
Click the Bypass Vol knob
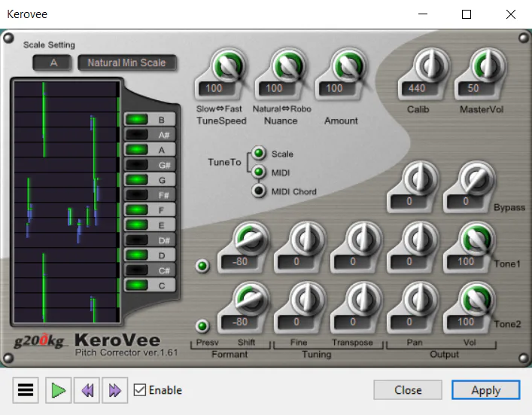[x=476, y=179]
